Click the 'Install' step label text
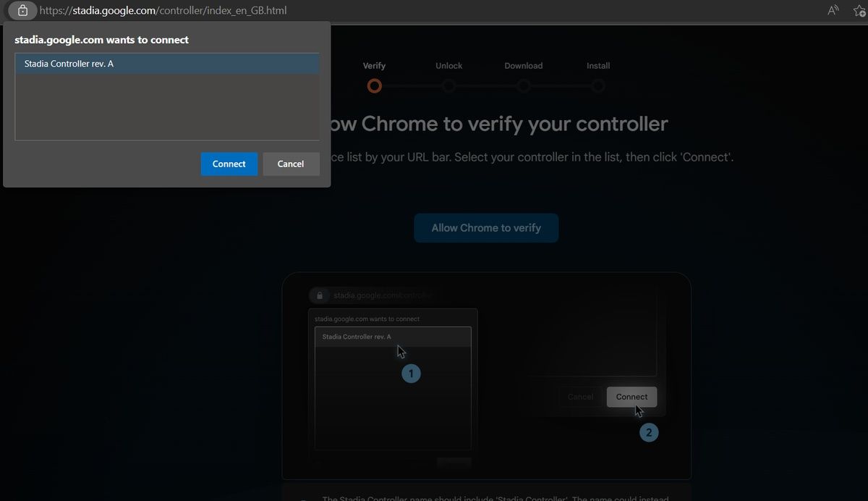This screenshot has height=501, width=868. pos(598,65)
